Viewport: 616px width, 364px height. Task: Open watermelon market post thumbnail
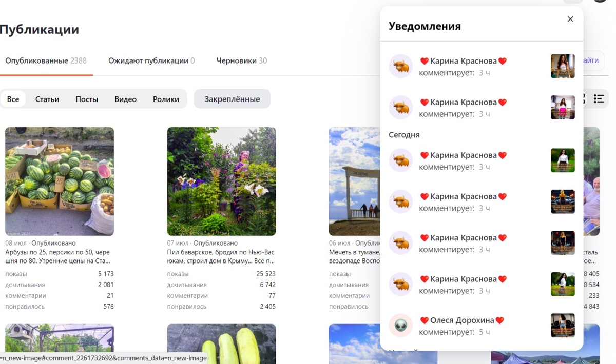(60, 181)
